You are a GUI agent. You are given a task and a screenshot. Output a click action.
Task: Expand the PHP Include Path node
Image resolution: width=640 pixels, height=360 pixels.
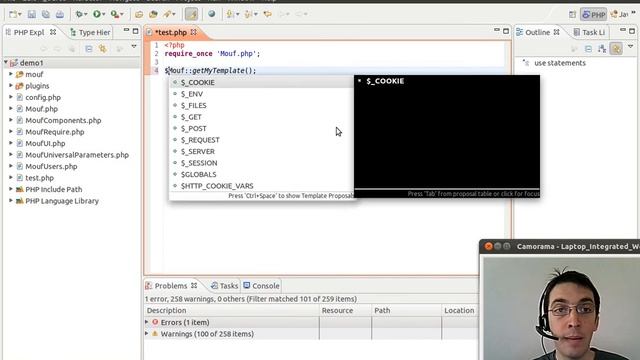point(11,189)
